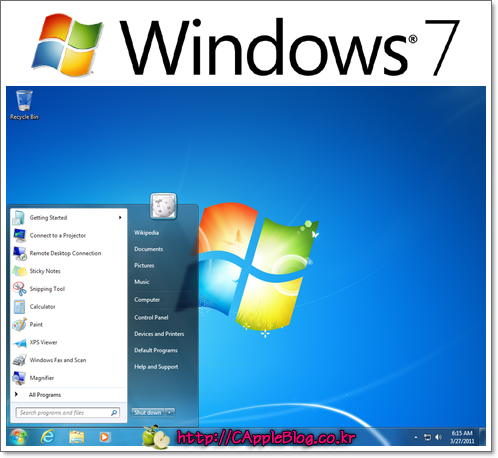Click the Remote Desktop Connection icon
The image size is (498, 458).
[x=19, y=253]
